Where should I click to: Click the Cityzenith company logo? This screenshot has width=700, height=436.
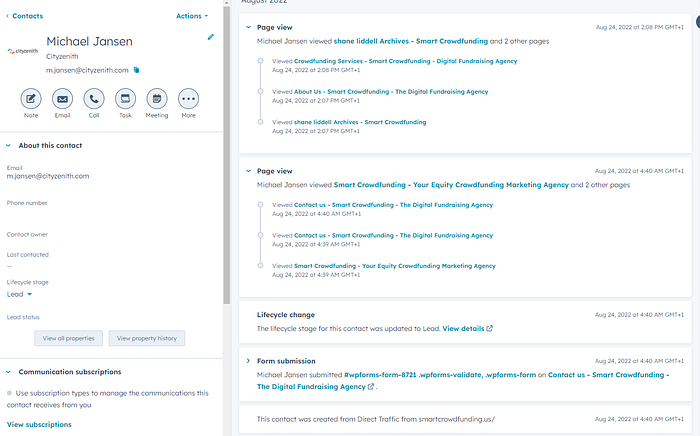click(x=23, y=51)
